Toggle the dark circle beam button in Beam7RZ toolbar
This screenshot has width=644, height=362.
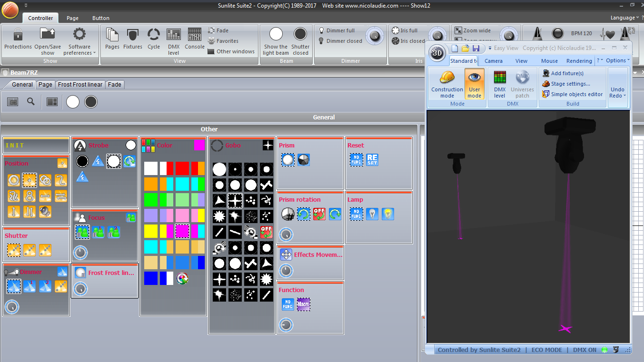[x=91, y=101]
